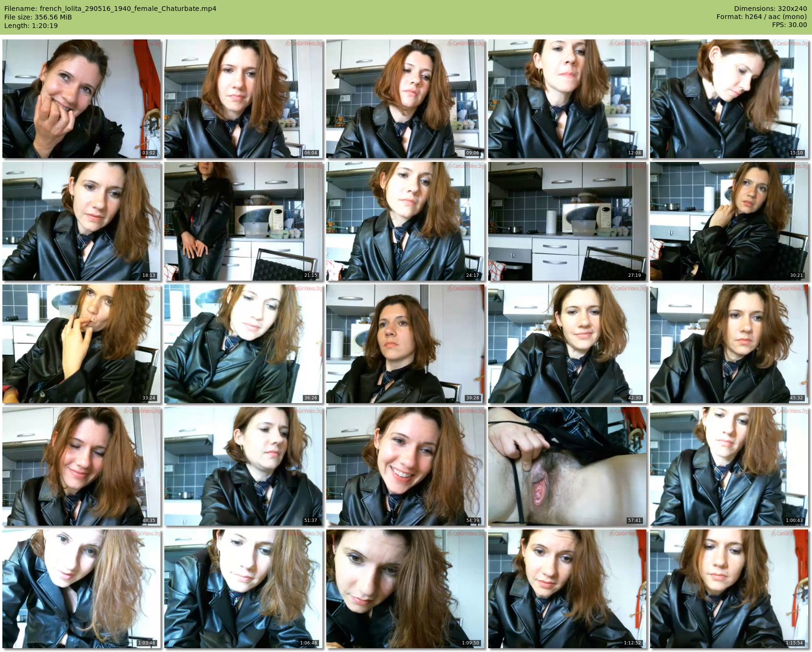Click the frame stamped 45:32
The width and height of the screenshot is (812, 652).
[729, 344]
